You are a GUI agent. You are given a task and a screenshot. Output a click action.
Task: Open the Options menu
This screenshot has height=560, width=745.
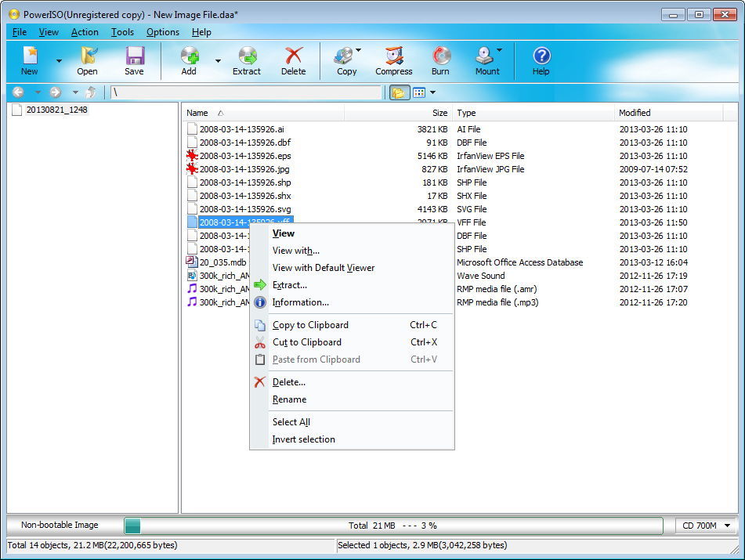(162, 32)
